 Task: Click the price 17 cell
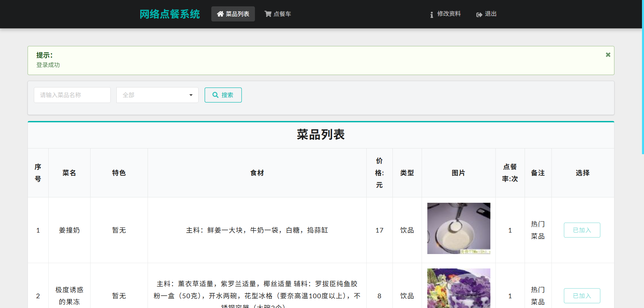[379, 230]
